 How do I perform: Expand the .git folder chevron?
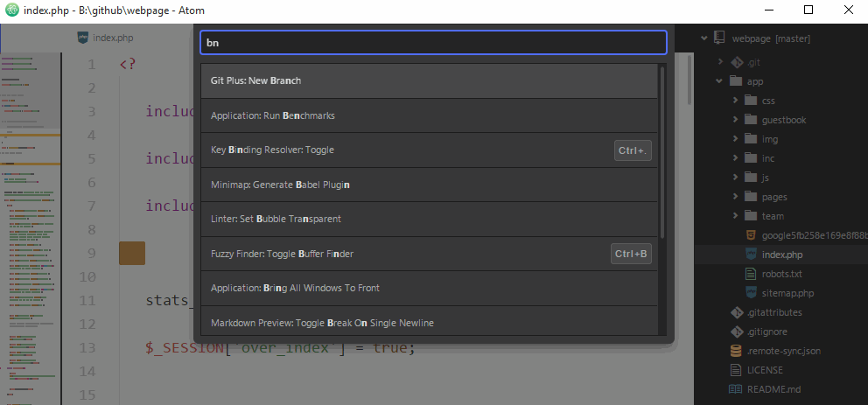click(x=719, y=62)
